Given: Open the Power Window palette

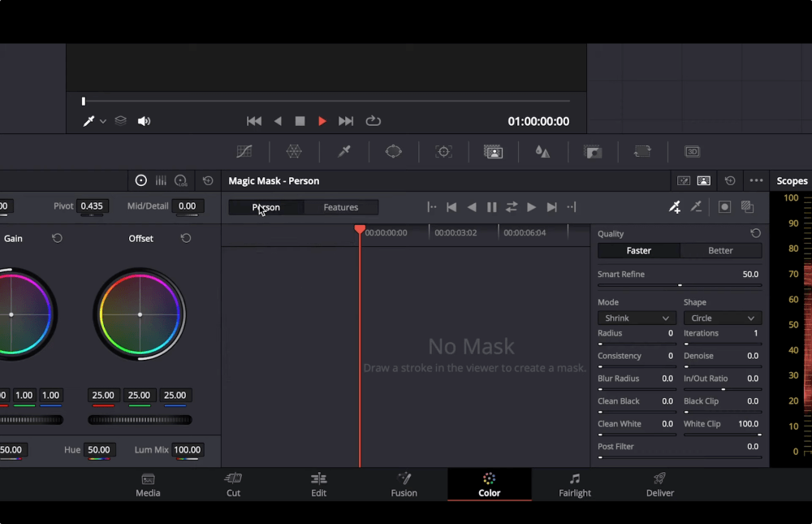Looking at the screenshot, I should pos(394,151).
